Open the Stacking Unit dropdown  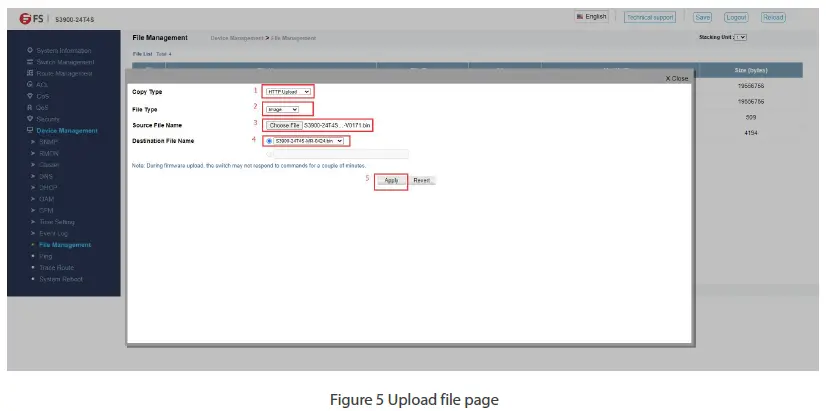741,37
